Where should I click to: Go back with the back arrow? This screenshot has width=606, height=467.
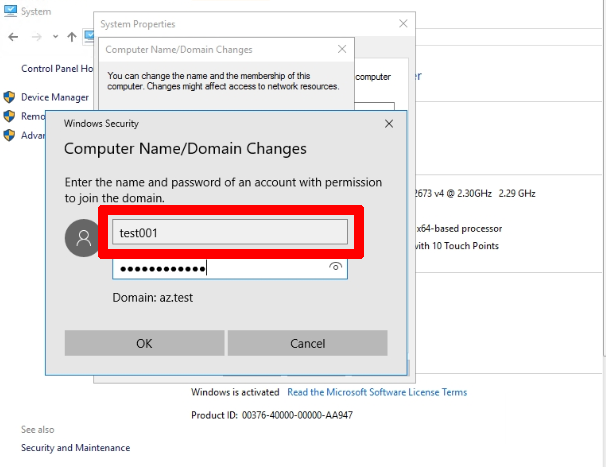click(13, 36)
